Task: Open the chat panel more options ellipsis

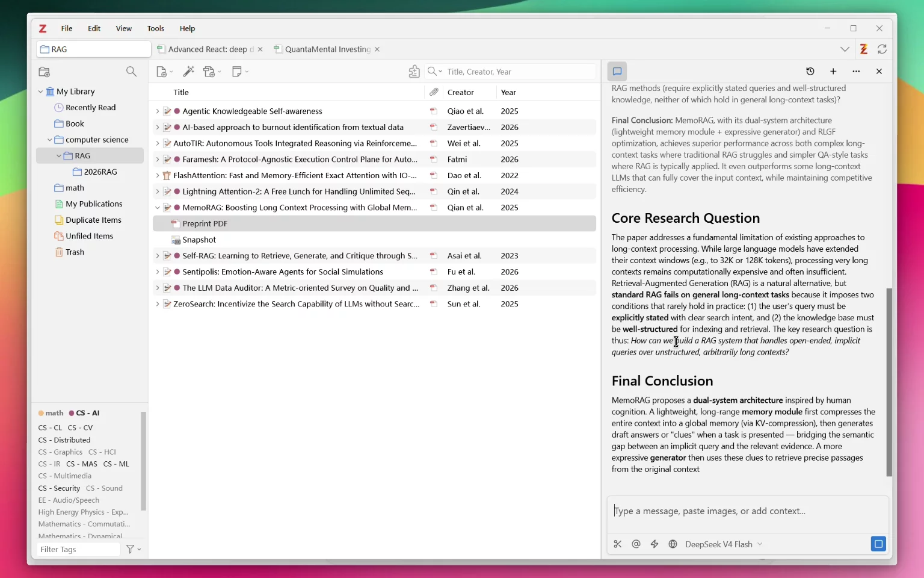Action: (x=856, y=72)
